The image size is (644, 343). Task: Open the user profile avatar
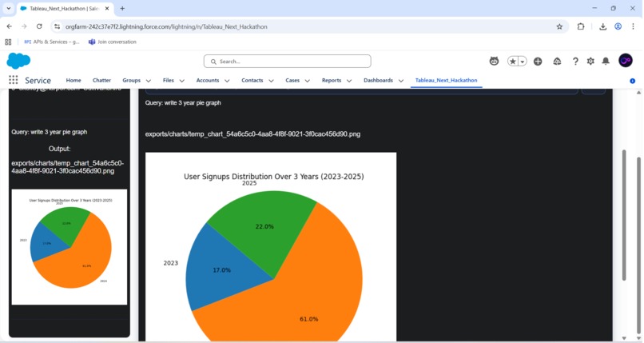pyautogui.click(x=626, y=61)
